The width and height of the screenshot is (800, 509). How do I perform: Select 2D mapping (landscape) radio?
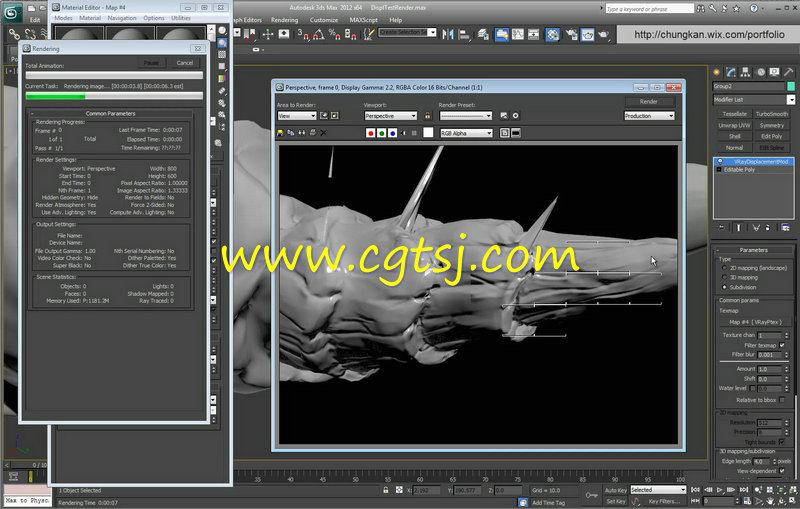(724, 268)
